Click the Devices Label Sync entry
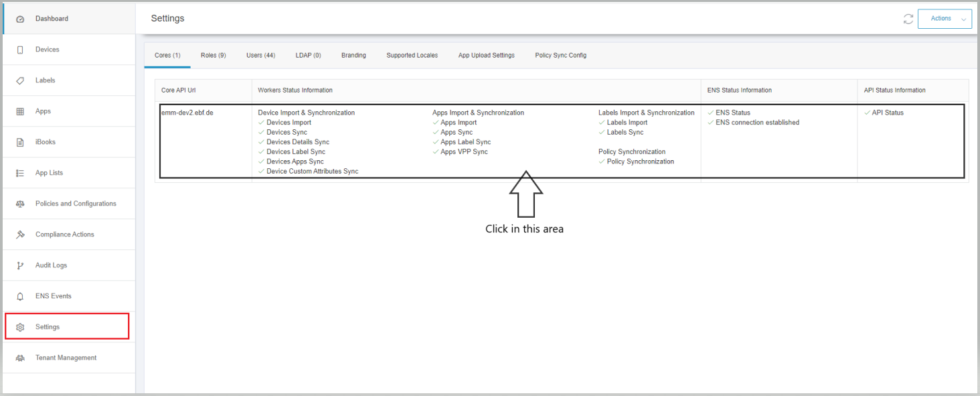 [291, 151]
